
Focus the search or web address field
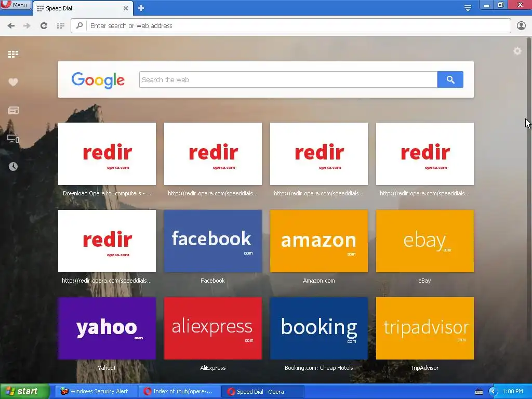[291, 26]
